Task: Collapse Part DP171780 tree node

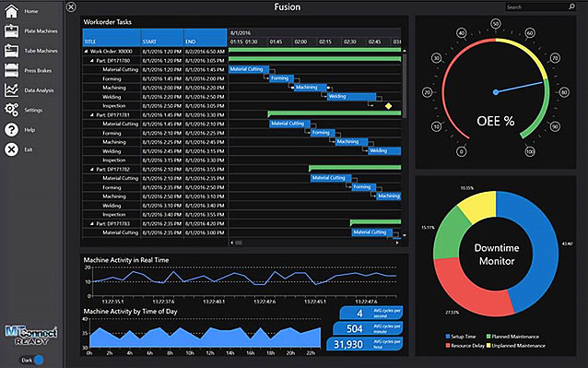Action: (x=92, y=60)
